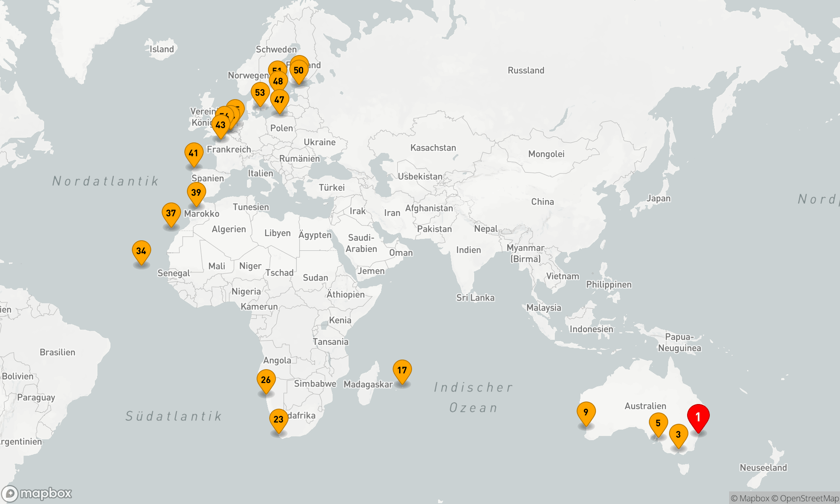
Task: Click the Mapbox logo
Action: pyautogui.click(x=37, y=493)
